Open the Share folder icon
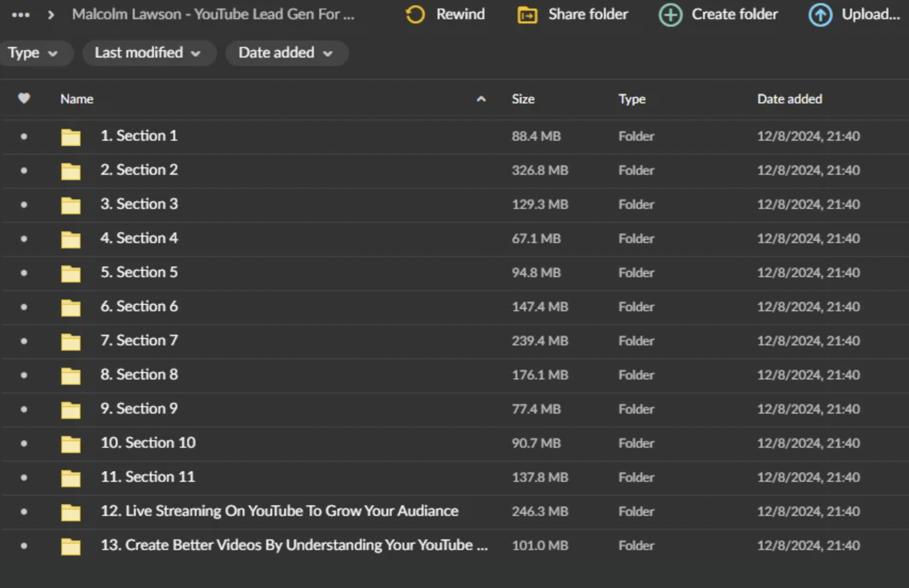The image size is (909, 588). (528, 14)
